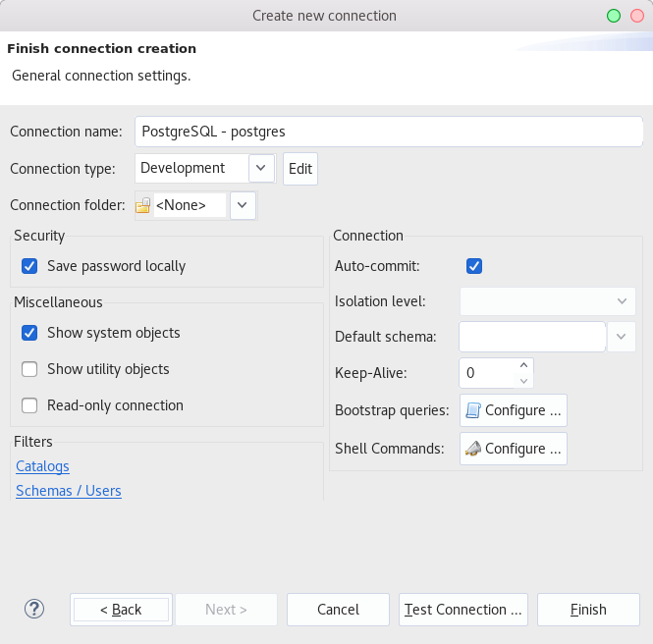Open Bootstrap queries Configure button
Image resolution: width=653 pixels, height=644 pixels.
coord(514,410)
